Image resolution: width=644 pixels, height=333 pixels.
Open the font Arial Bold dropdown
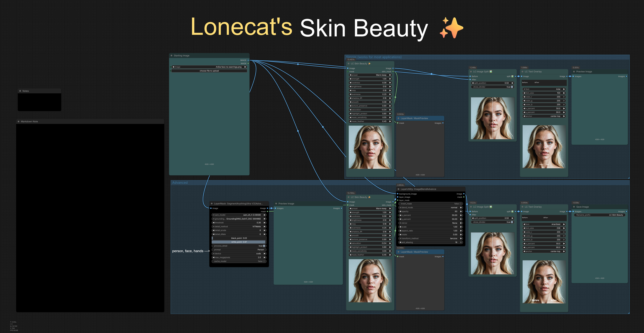tap(544, 224)
